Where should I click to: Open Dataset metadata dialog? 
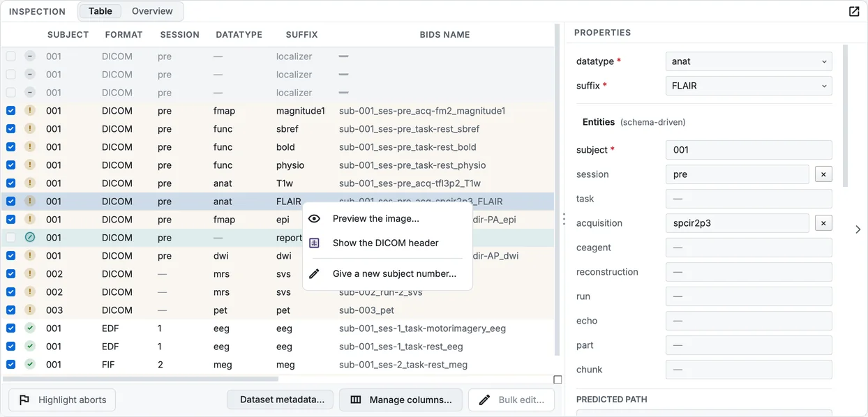pos(280,400)
